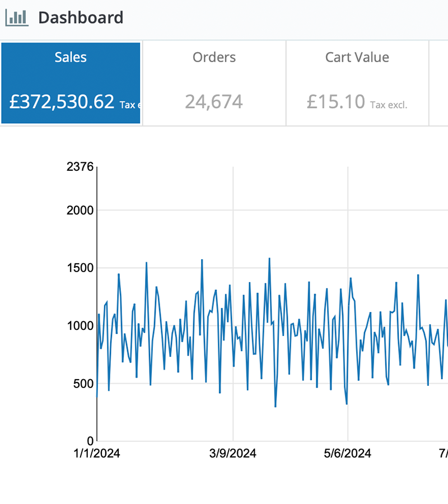Screen dimensions: 448x504
Task: Click the 5/6/2024 x-axis date label
Action: click(347, 453)
